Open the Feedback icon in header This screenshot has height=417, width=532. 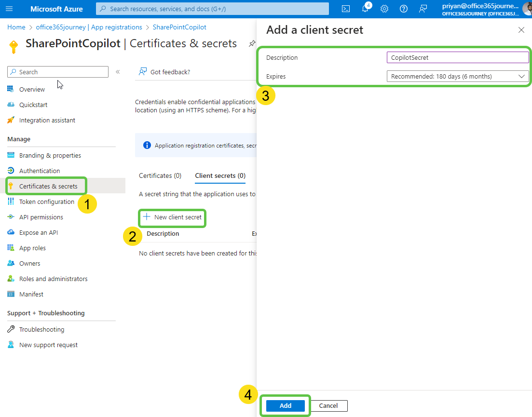(x=423, y=9)
